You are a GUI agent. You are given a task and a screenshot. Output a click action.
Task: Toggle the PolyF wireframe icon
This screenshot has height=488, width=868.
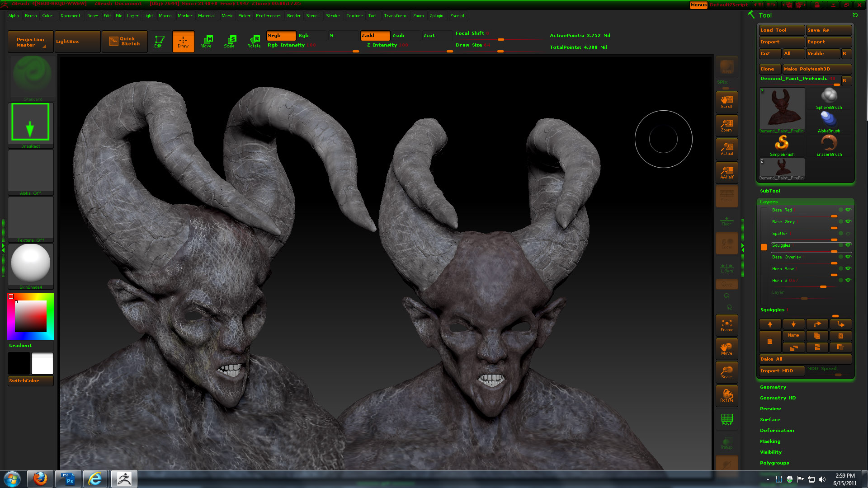click(726, 419)
